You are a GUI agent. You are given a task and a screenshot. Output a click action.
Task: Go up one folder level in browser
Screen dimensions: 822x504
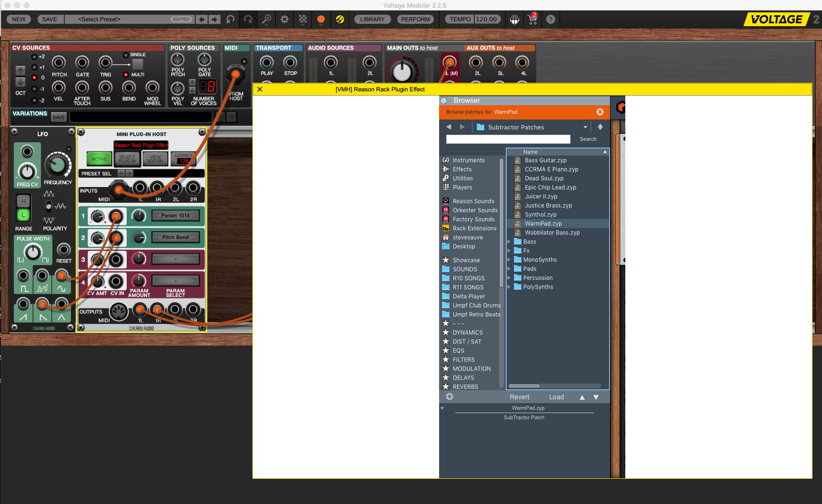600,127
